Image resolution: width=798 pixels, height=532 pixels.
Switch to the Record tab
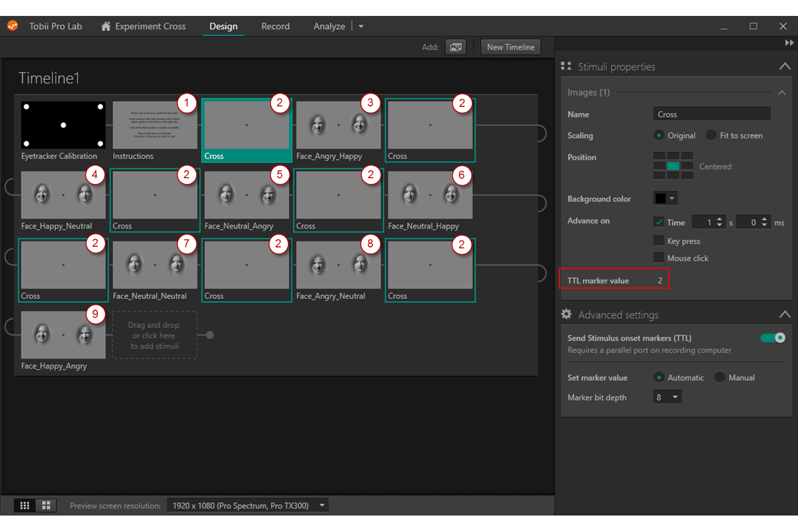pos(275,26)
